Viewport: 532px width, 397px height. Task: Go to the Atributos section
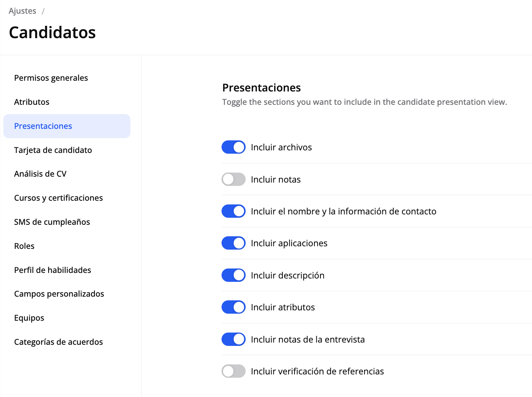32,102
